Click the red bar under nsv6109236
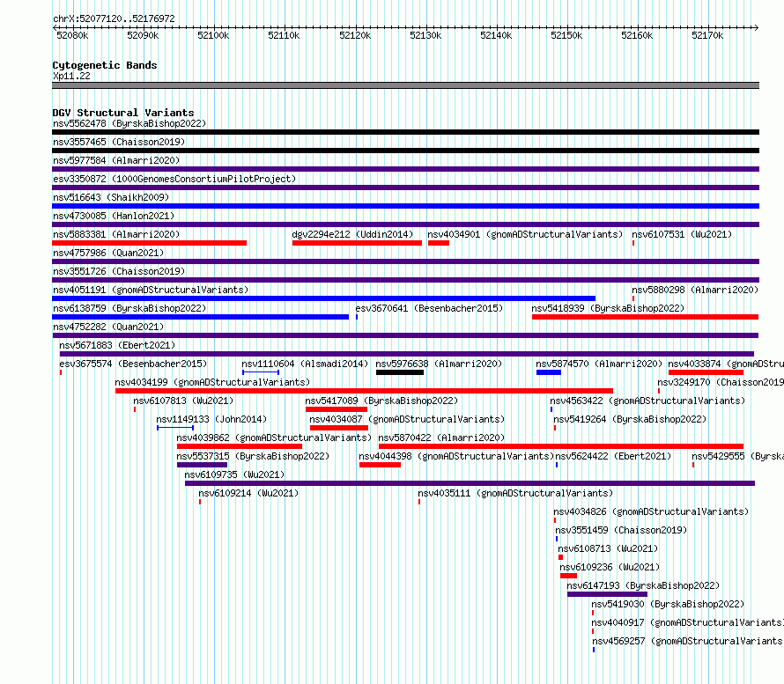 pos(568,576)
